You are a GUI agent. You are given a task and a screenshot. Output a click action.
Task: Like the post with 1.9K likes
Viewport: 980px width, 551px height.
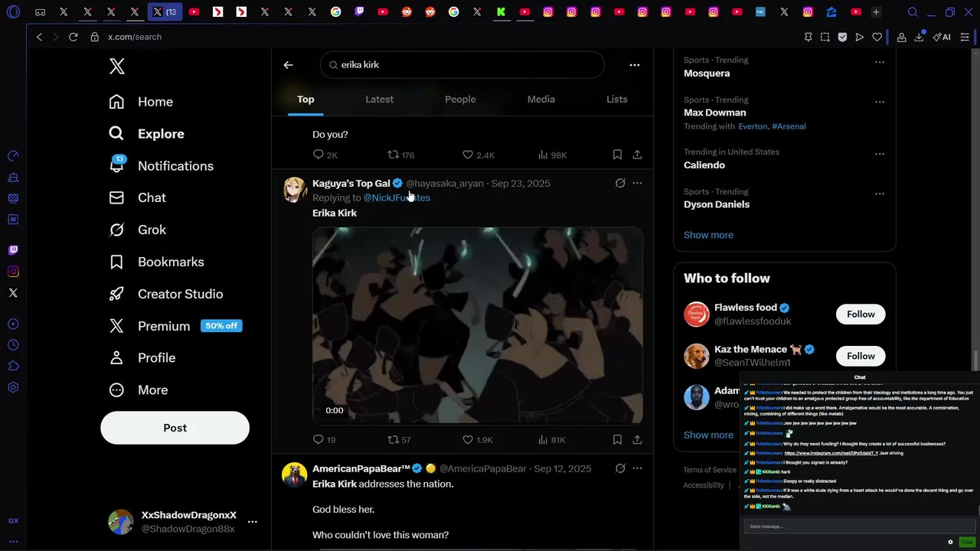point(478,439)
